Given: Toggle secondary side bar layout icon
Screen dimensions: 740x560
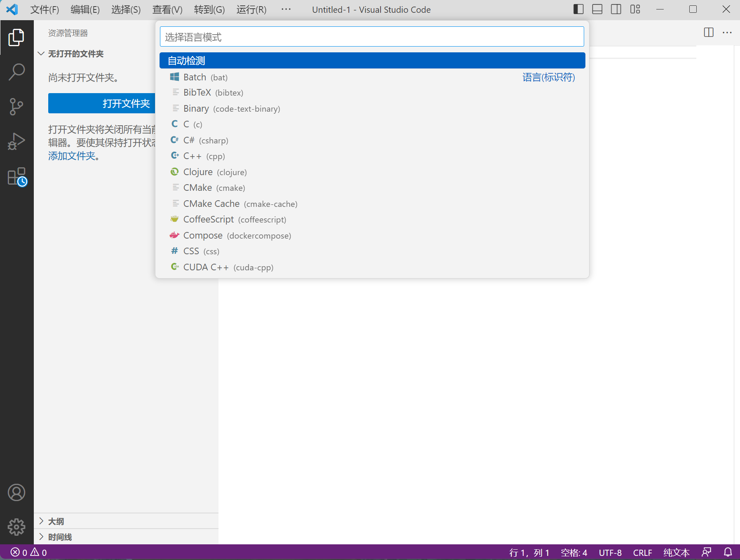Looking at the screenshot, I should click(x=616, y=9).
